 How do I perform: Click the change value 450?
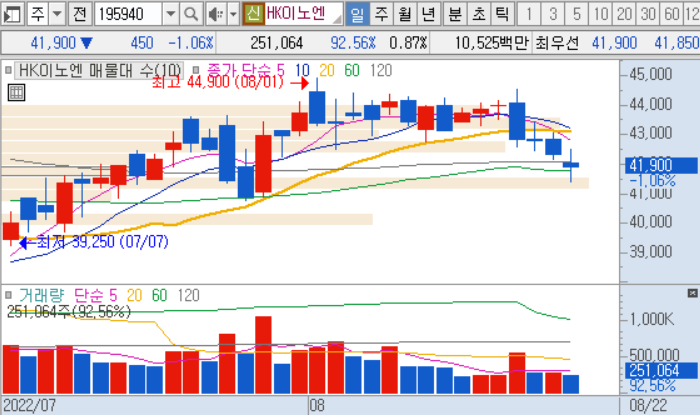(142, 43)
